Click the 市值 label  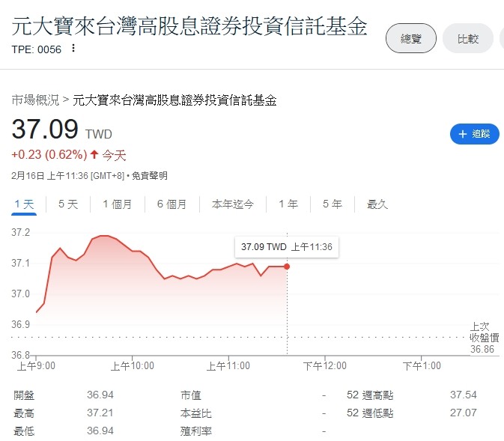(191, 395)
